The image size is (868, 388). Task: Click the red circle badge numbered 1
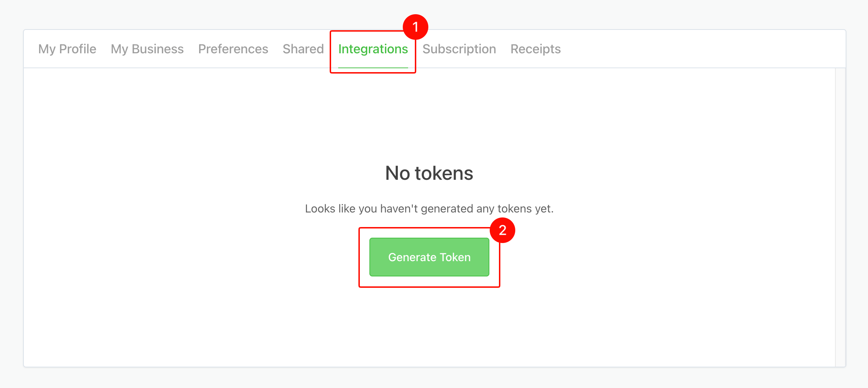416,27
